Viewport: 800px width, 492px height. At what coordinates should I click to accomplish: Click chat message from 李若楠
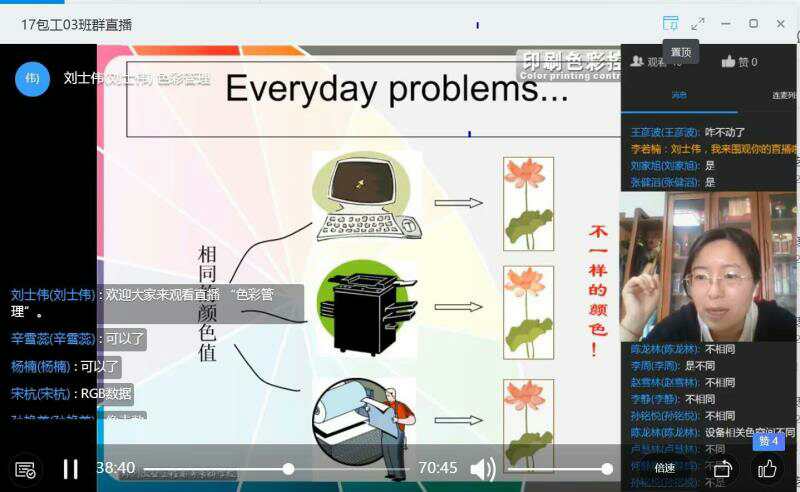click(712, 148)
